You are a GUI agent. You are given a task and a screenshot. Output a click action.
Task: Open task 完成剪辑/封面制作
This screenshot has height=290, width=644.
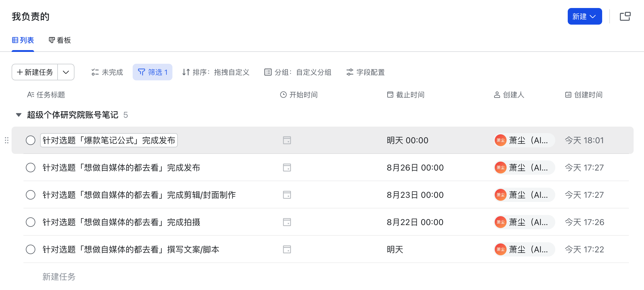[139, 195]
